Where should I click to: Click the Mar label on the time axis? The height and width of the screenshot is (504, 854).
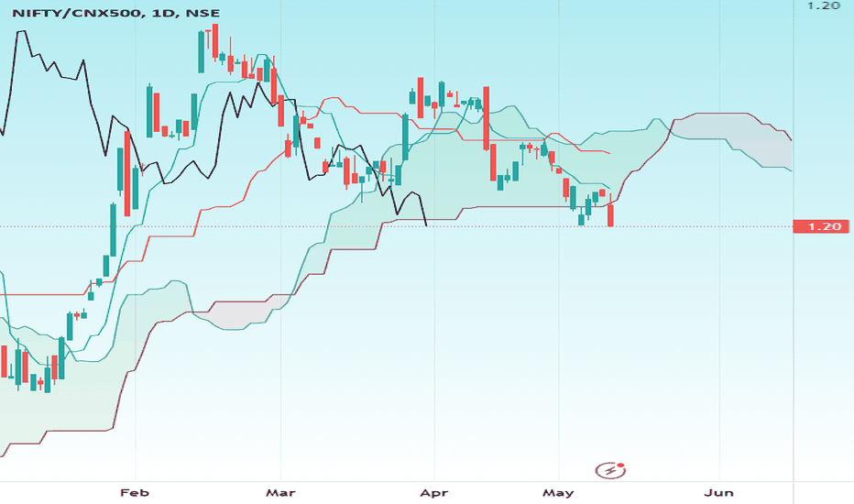280,493
